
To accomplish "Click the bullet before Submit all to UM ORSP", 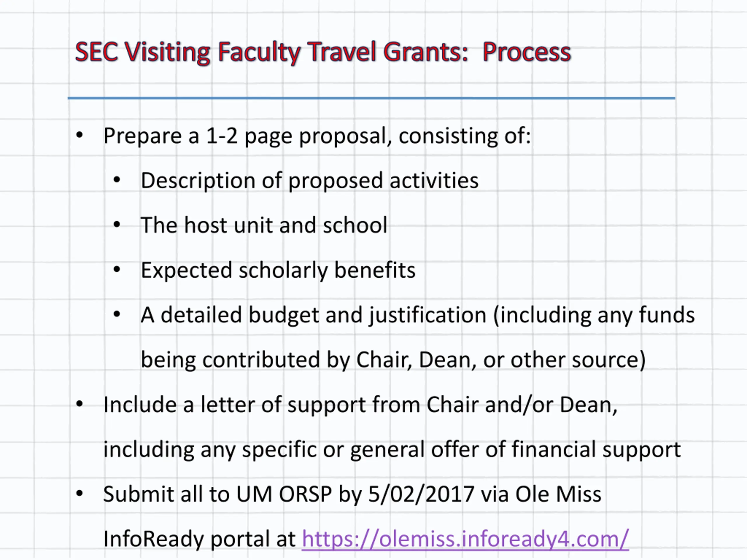I will click(79, 494).
